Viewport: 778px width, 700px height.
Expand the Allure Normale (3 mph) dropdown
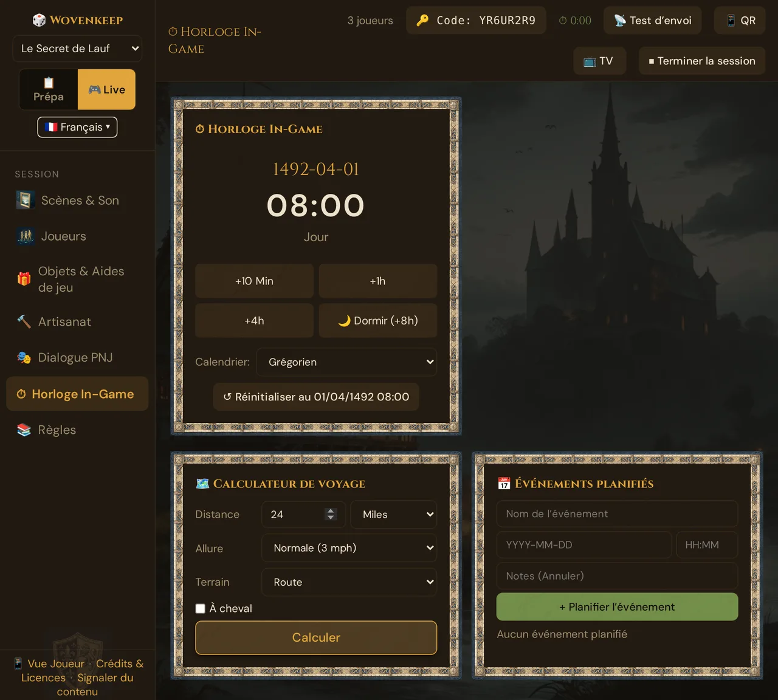pos(349,548)
